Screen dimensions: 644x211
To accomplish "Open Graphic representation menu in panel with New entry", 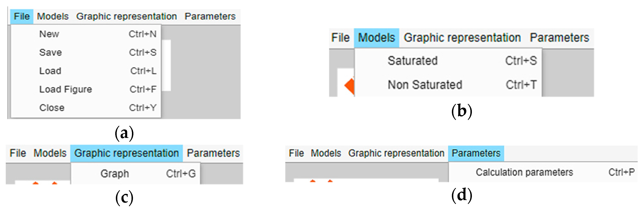I will click(x=127, y=17).
